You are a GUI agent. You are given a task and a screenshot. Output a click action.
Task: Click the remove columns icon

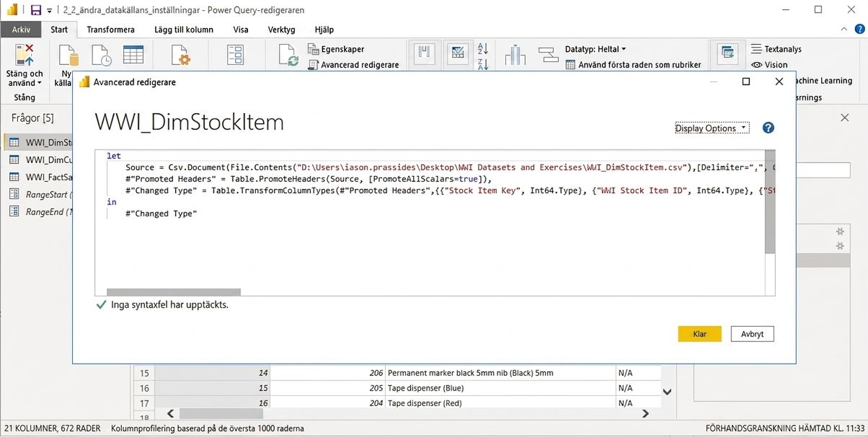[x=456, y=54]
